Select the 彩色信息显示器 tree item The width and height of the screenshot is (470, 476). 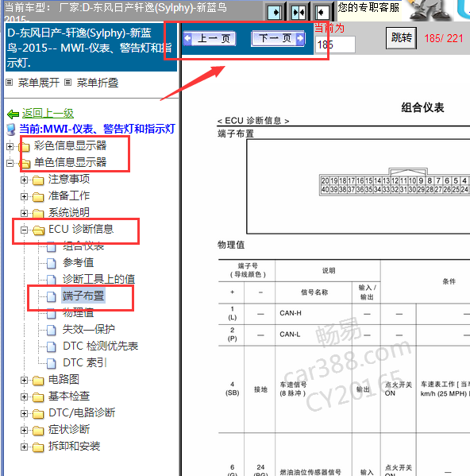coord(70,145)
